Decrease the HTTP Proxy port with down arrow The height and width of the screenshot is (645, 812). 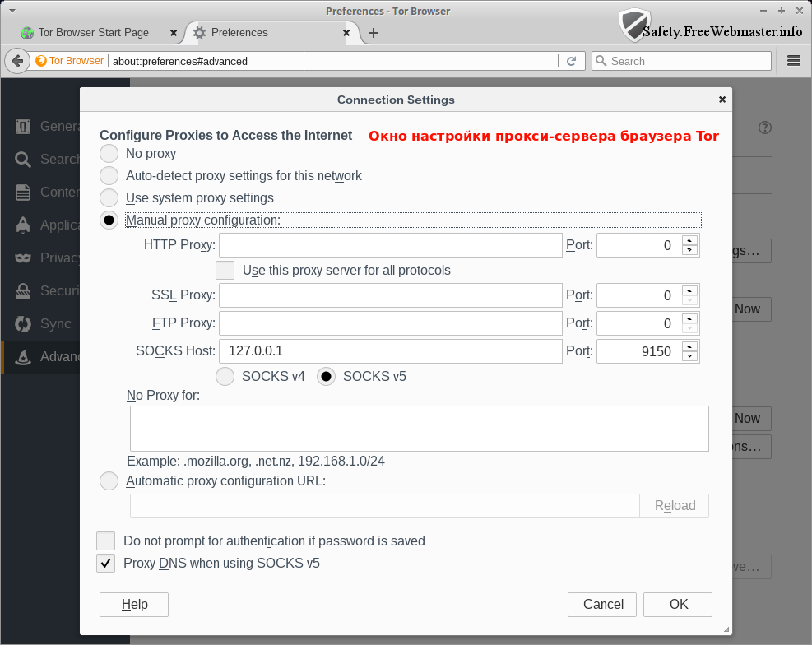pyautogui.click(x=689, y=250)
